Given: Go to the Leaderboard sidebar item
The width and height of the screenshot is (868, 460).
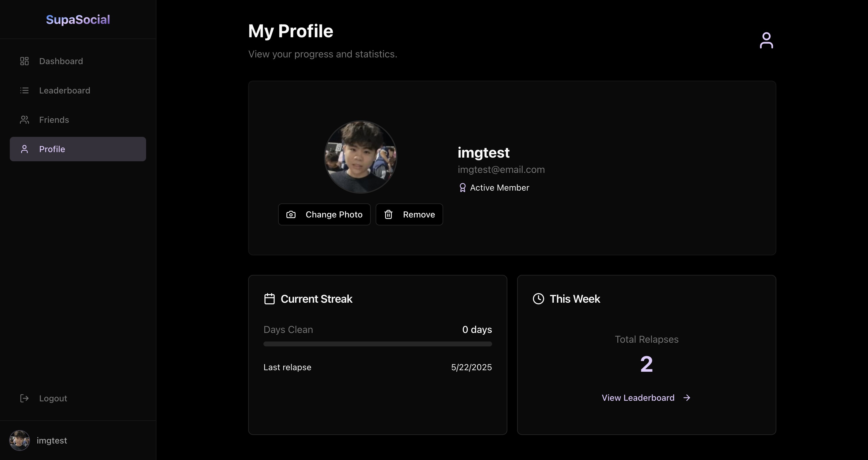Looking at the screenshot, I should click(x=78, y=90).
